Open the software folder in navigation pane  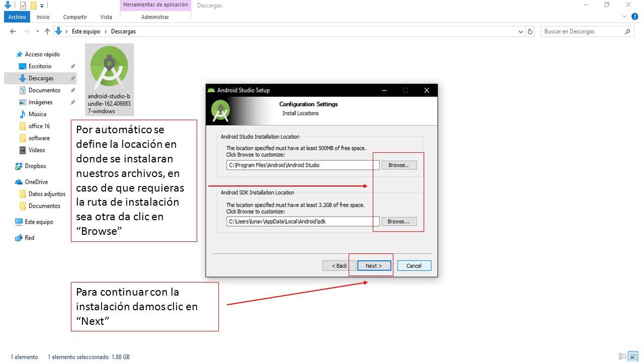coord(39,138)
